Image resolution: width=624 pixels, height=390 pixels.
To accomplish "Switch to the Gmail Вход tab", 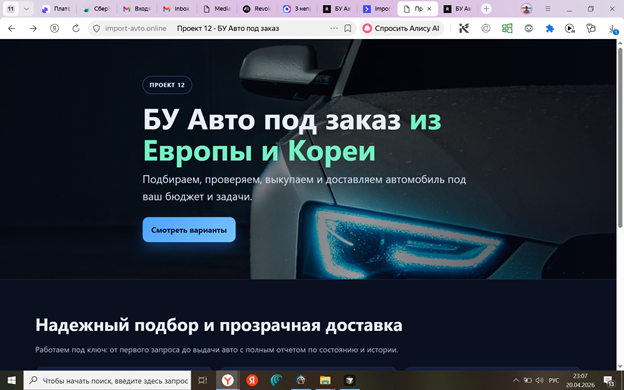I will tap(137, 9).
